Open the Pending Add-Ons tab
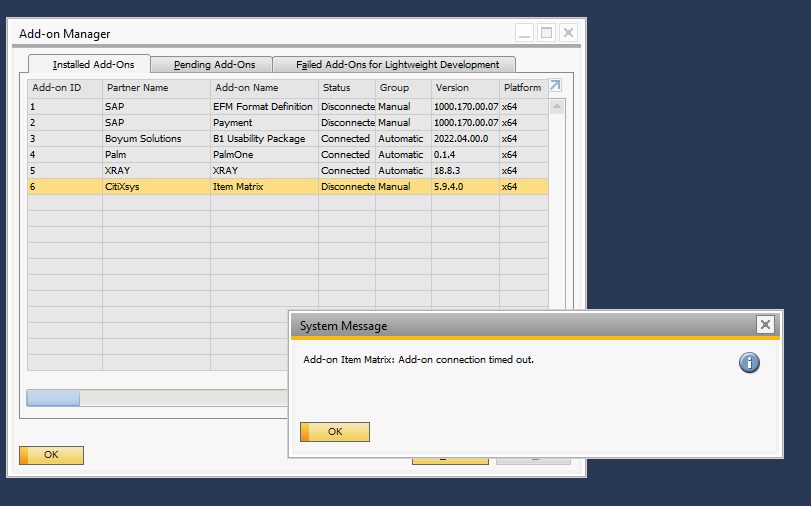The image size is (811, 506). coord(214,64)
